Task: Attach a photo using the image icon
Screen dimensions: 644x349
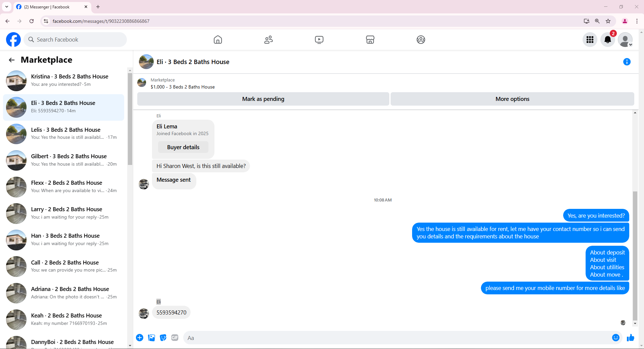Action: [x=152, y=338]
